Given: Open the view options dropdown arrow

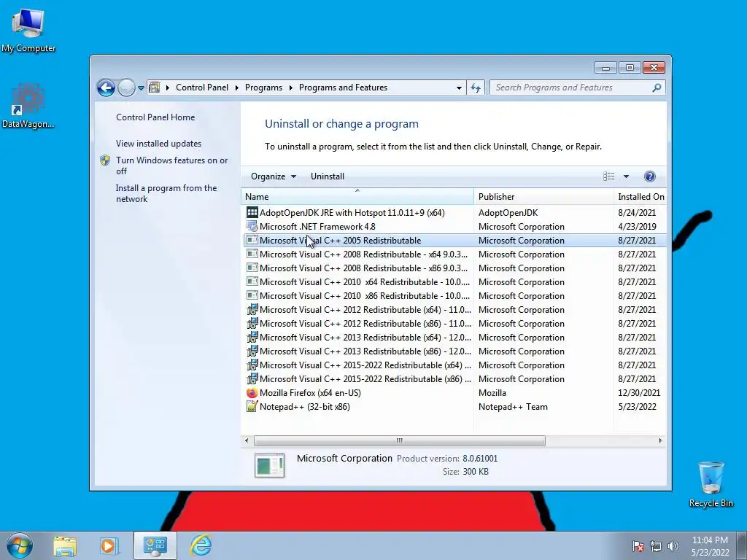Looking at the screenshot, I should click(626, 176).
